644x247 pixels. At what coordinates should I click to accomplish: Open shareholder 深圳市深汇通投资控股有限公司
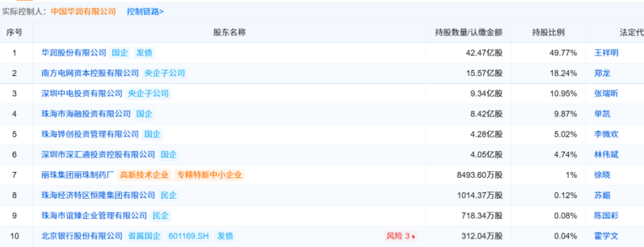99,154
